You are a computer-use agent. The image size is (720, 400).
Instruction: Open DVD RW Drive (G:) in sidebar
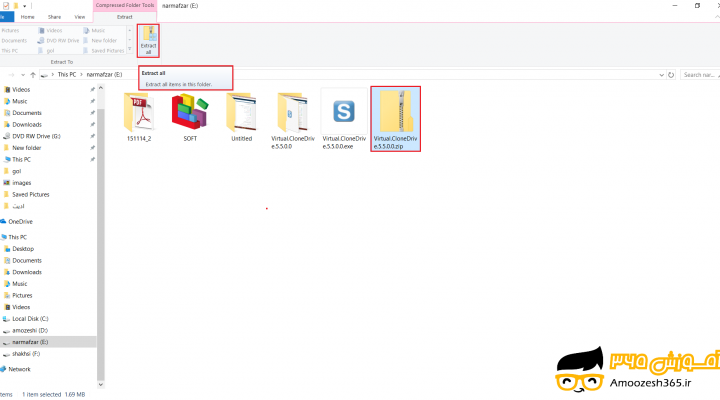click(36, 136)
